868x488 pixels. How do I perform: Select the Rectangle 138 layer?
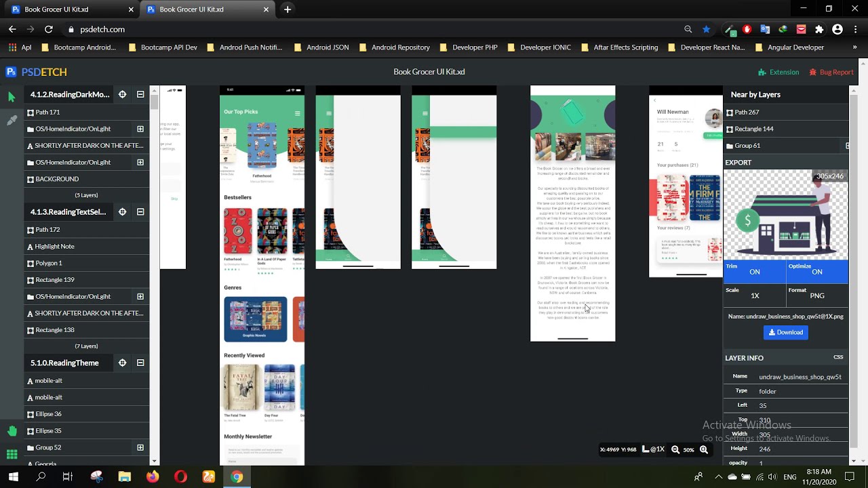(x=85, y=329)
